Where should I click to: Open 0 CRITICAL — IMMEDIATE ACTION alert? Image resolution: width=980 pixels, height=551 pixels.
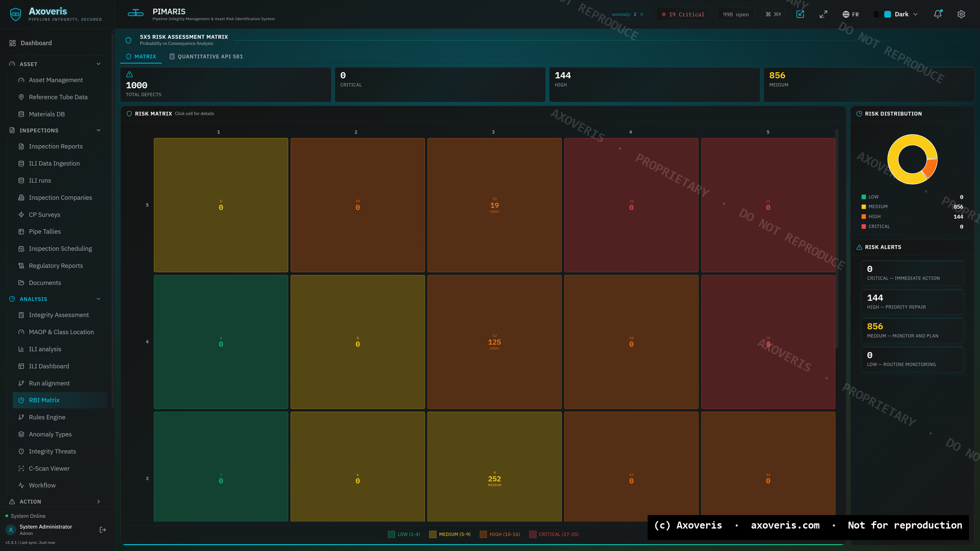[x=912, y=273]
